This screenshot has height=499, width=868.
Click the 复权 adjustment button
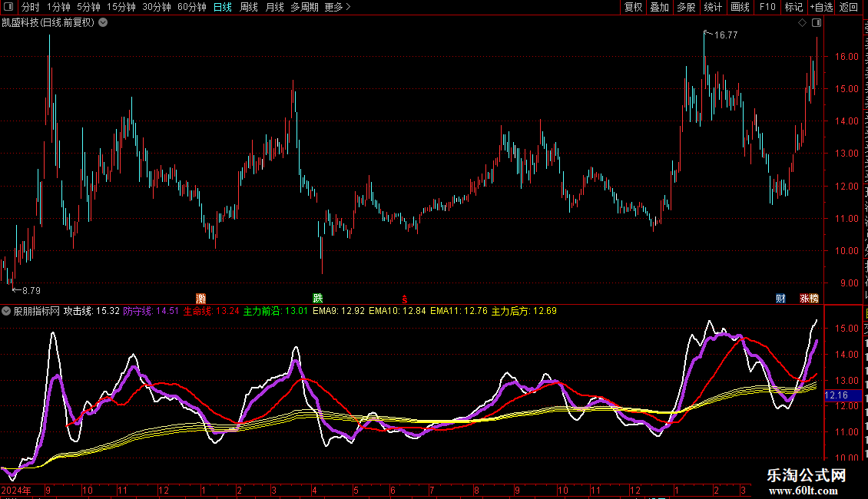point(633,7)
